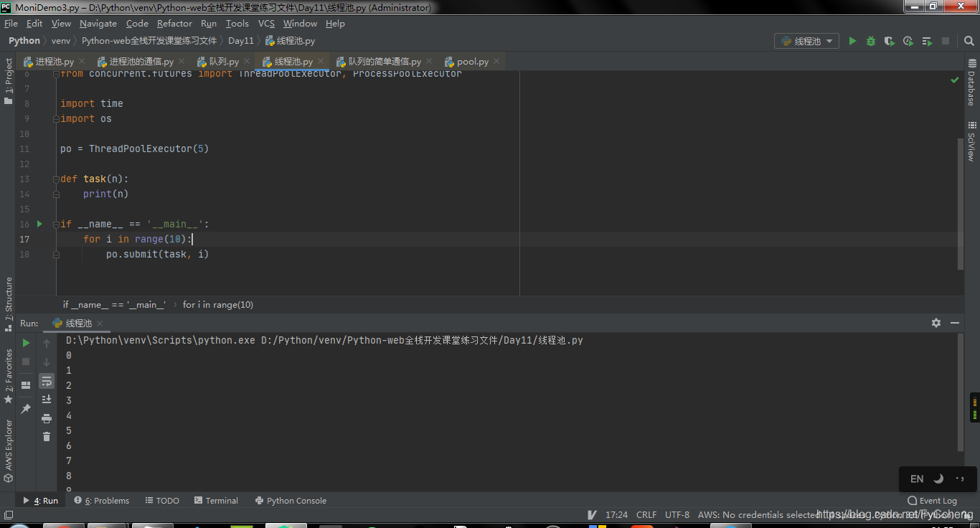This screenshot has width=980, height=528.
Task: Open the concurrency diagram run icon in toolbar
Action: (927, 41)
